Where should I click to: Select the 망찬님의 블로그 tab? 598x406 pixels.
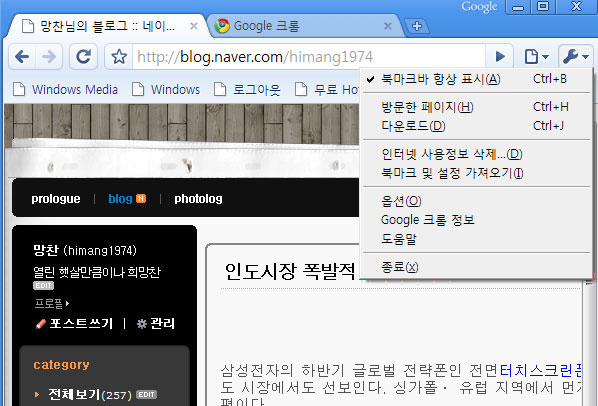107,26
